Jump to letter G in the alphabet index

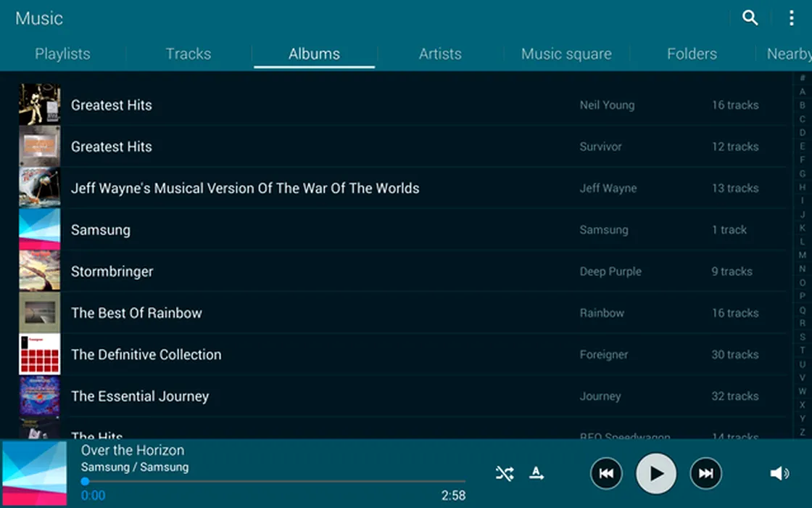(x=802, y=173)
